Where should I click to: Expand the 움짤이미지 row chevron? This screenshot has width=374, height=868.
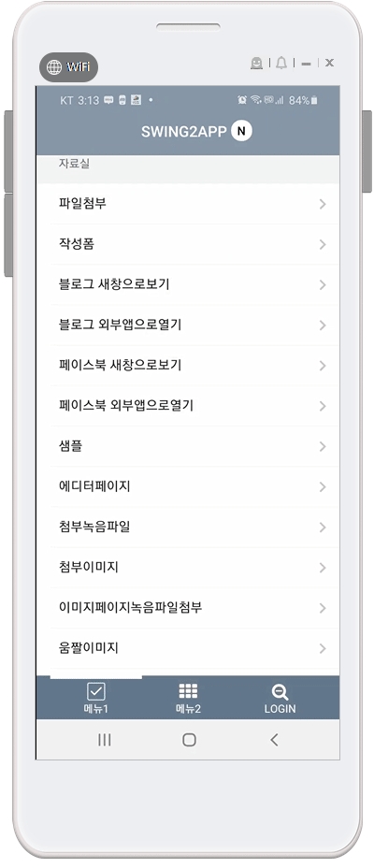[x=323, y=649]
